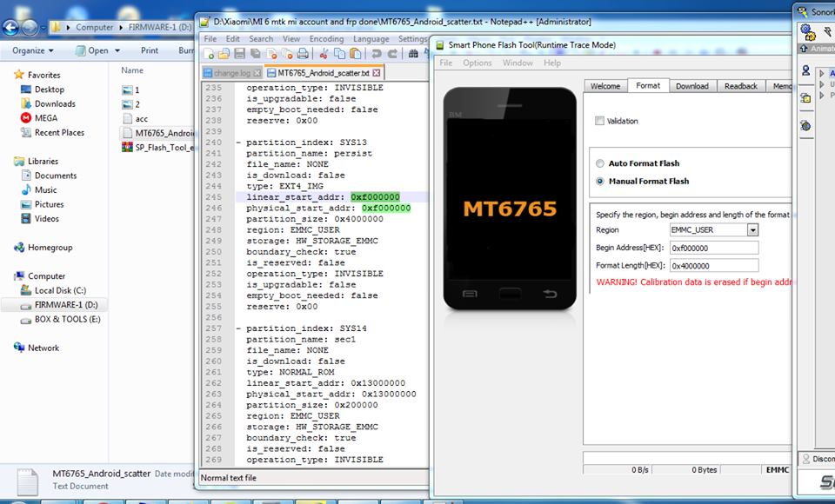Open the SP_Flash_Tool archive file in Explorer
The height and width of the screenshot is (504, 835).
(x=158, y=148)
